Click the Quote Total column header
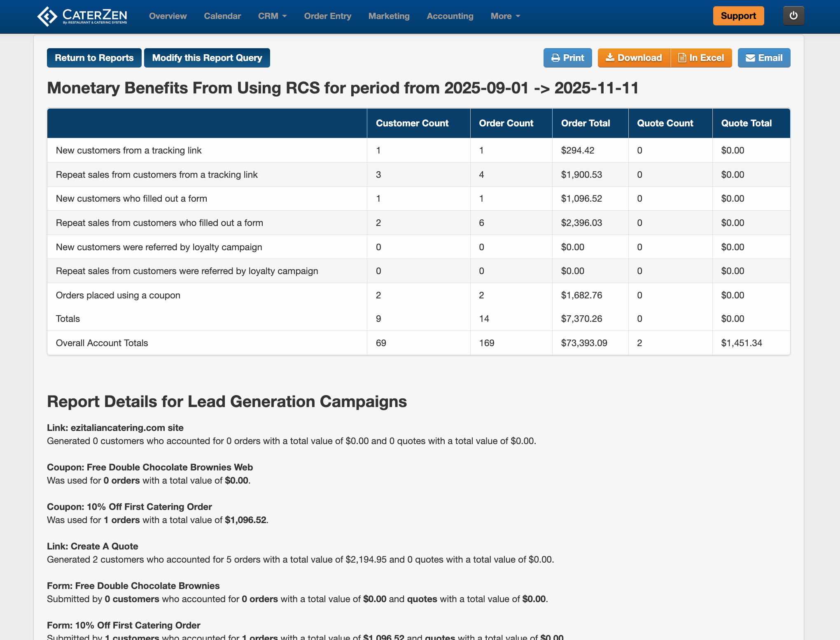The height and width of the screenshot is (640, 840). pyautogui.click(x=746, y=123)
